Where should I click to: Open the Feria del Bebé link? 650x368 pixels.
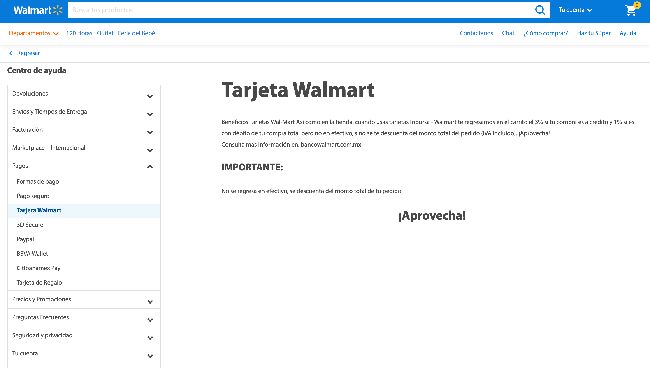pos(136,33)
